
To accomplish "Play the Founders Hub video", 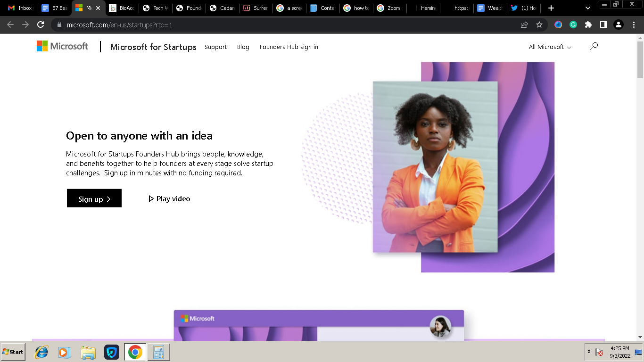I will click(x=169, y=199).
